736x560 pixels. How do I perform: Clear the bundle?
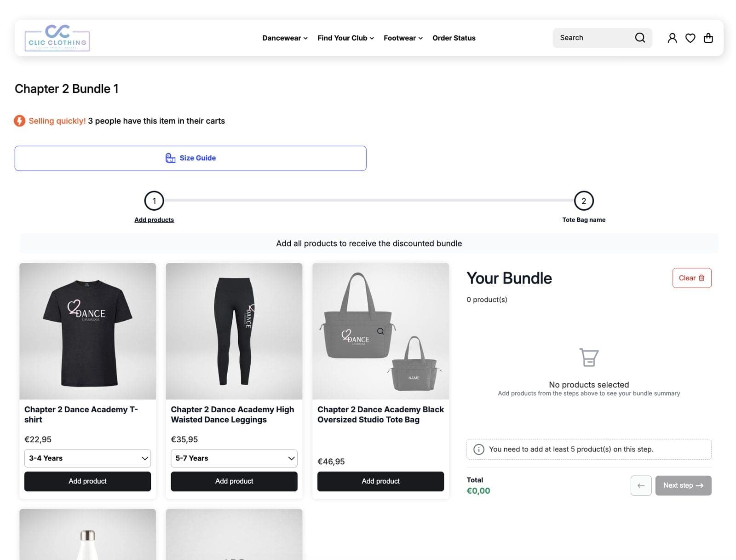coord(692,278)
